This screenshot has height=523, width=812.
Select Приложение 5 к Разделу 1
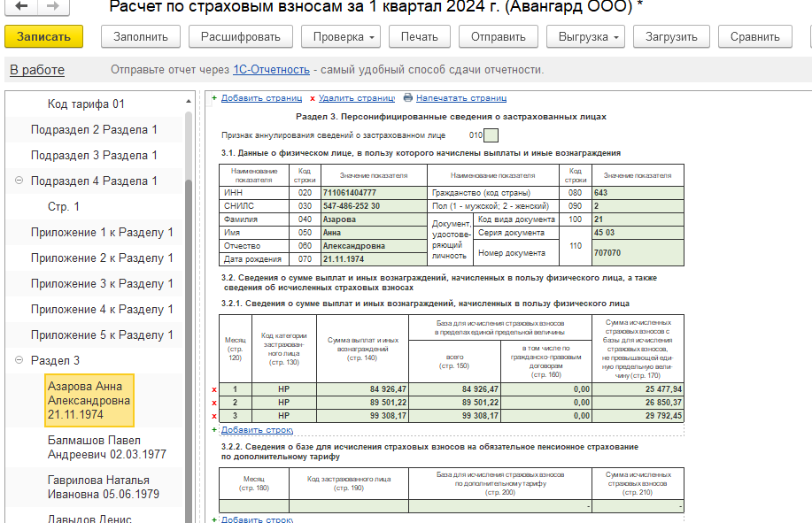pyautogui.click(x=102, y=335)
